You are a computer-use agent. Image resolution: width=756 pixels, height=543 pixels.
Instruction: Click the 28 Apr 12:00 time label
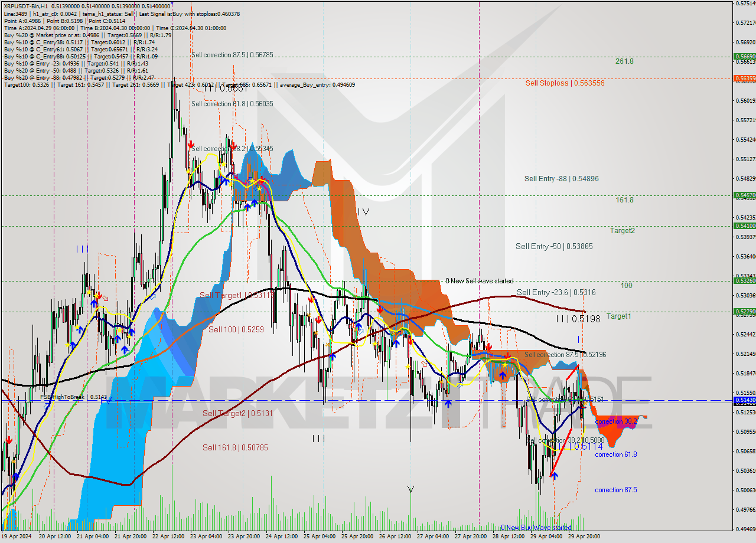(509, 537)
